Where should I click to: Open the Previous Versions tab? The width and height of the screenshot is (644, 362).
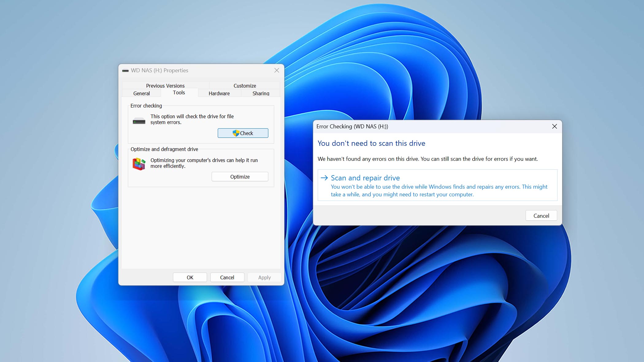pyautogui.click(x=165, y=85)
